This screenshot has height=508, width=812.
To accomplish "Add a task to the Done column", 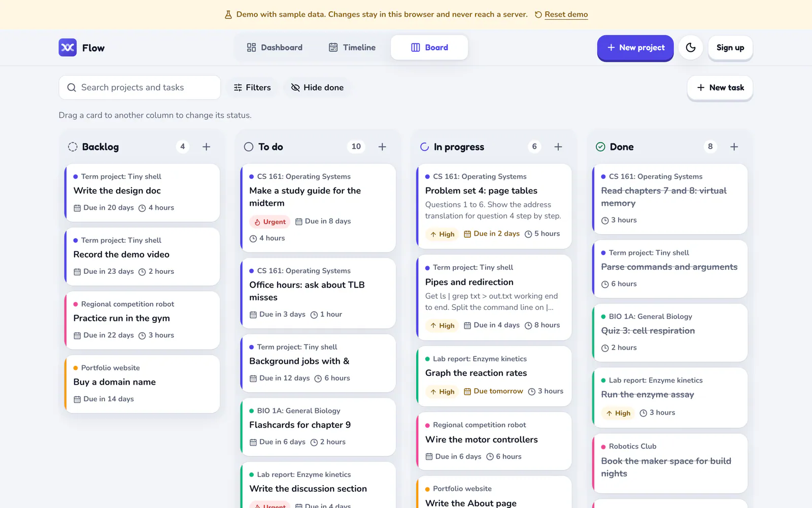I will click(734, 147).
